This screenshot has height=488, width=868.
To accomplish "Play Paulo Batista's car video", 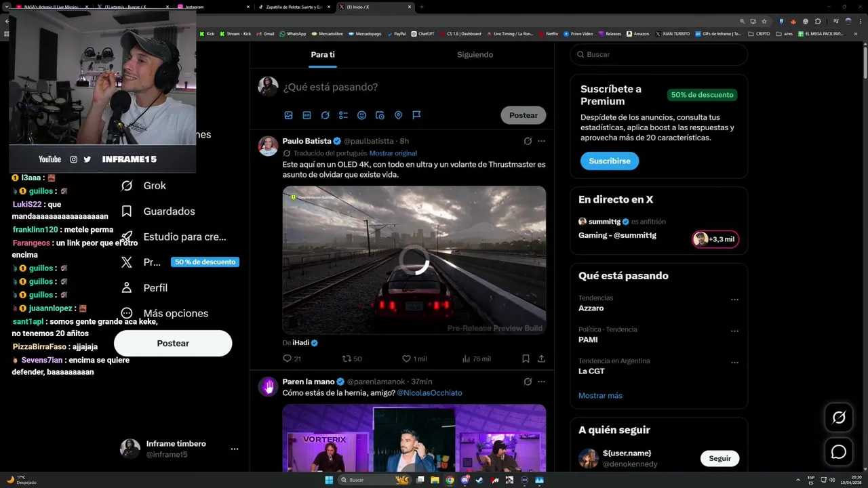I will [x=414, y=260].
